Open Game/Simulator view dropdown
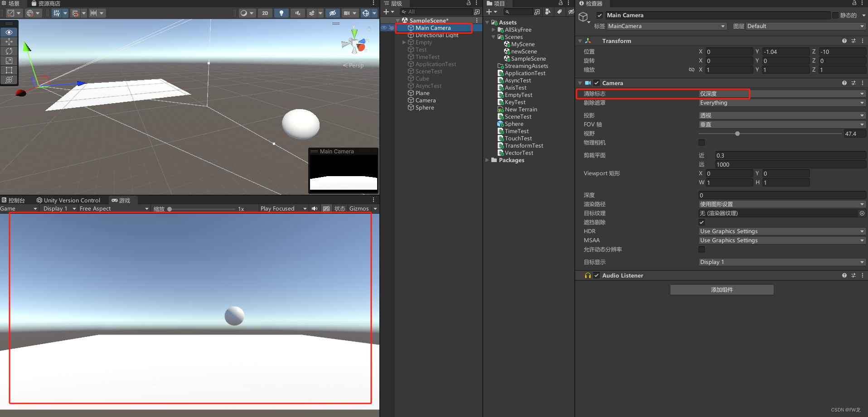The height and width of the screenshot is (417, 868). (x=19, y=209)
